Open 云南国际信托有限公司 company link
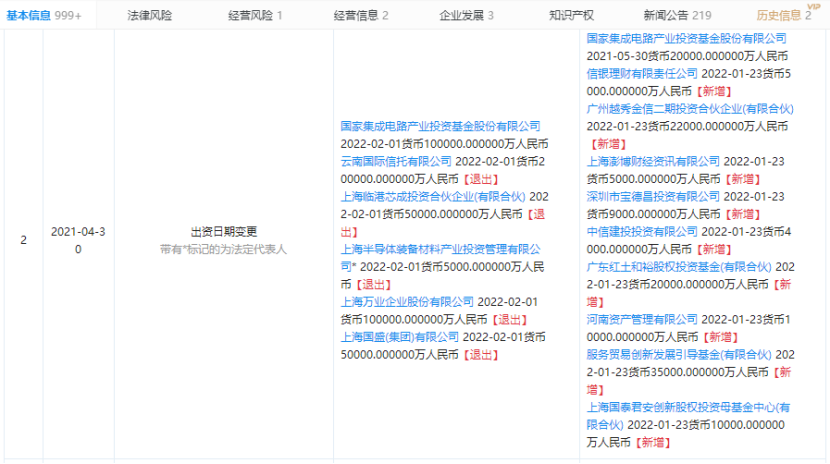This screenshot has width=830, height=464. pos(396,161)
